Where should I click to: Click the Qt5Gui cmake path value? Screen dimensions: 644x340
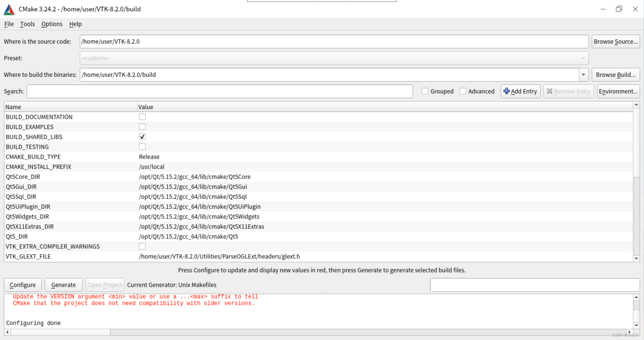[193, 187]
